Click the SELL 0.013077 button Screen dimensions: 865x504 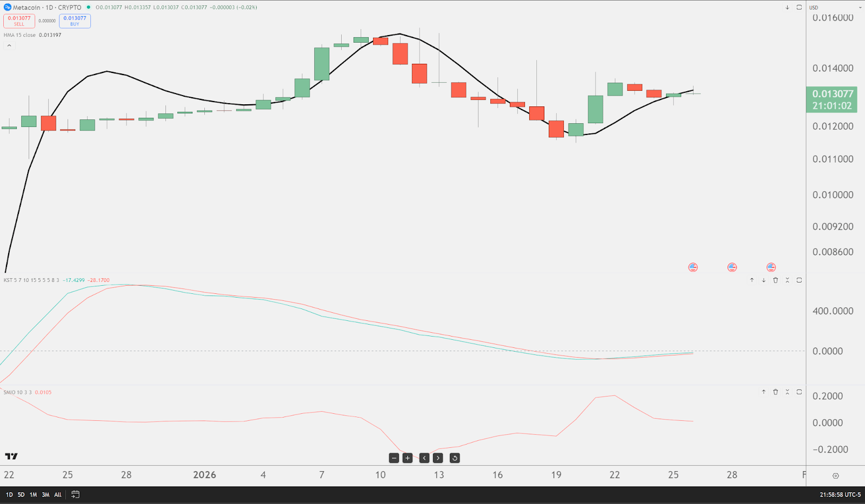19,21
